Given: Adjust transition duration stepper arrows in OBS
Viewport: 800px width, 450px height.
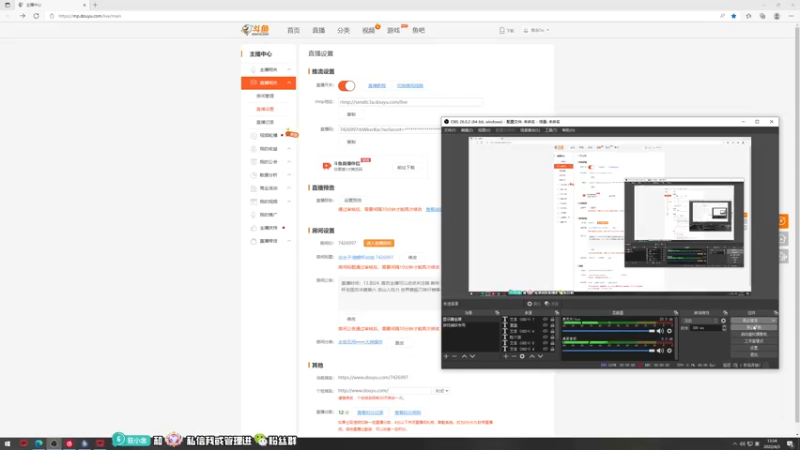Looking at the screenshot, I should [724, 328].
